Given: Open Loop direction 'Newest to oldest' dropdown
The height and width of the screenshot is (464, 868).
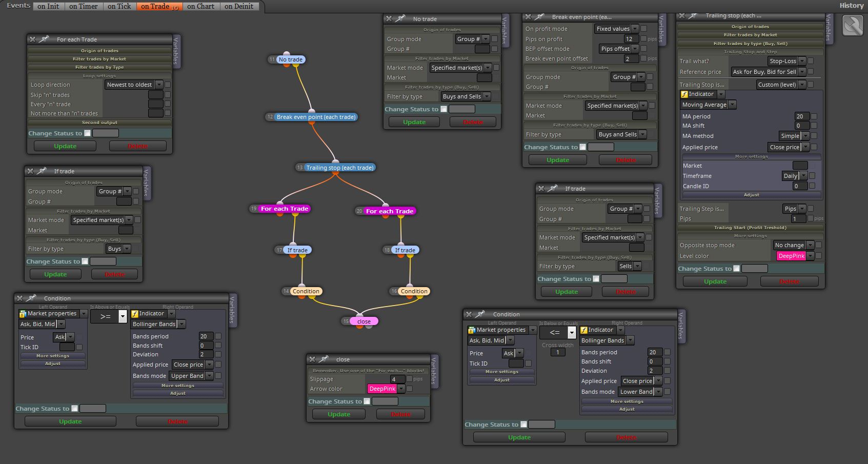Looking at the screenshot, I should 134,85.
